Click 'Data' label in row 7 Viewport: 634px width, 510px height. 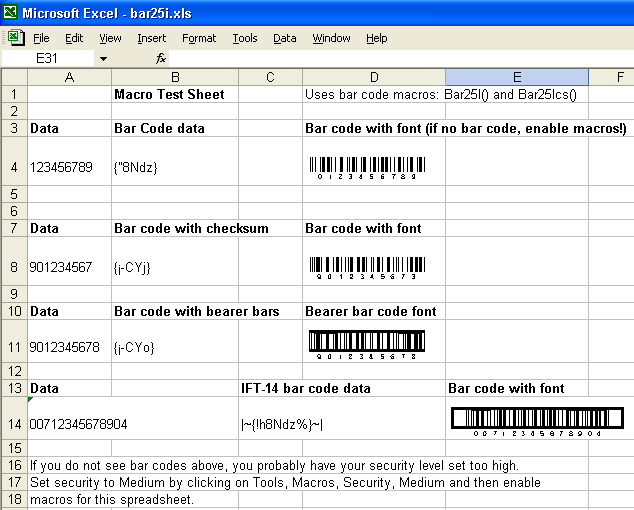(44, 228)
